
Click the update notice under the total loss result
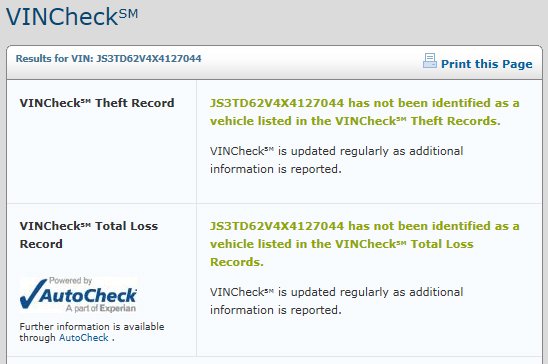(336, 301)
